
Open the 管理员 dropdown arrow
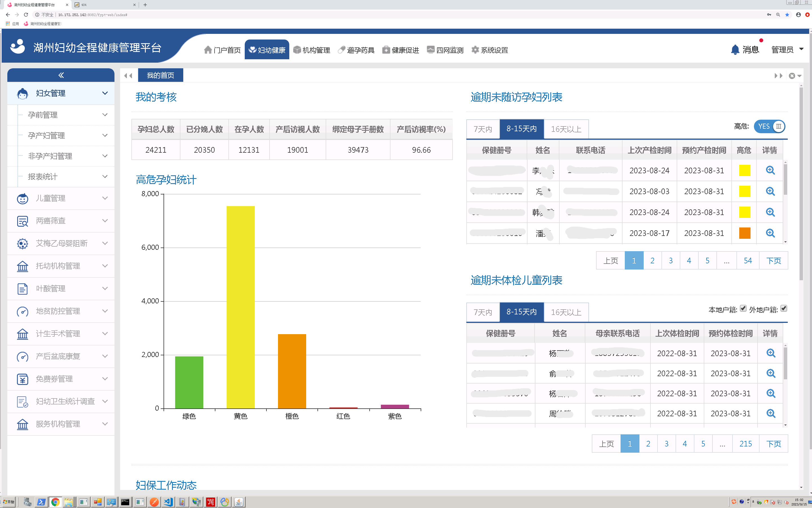(802, 49)
